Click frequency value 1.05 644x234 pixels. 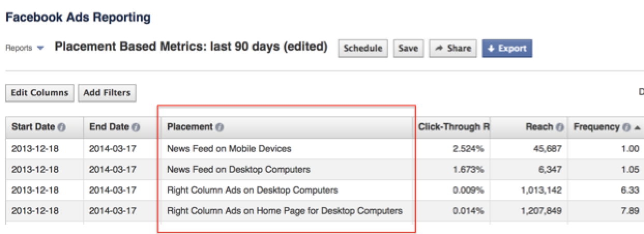(x=632, y=169)
